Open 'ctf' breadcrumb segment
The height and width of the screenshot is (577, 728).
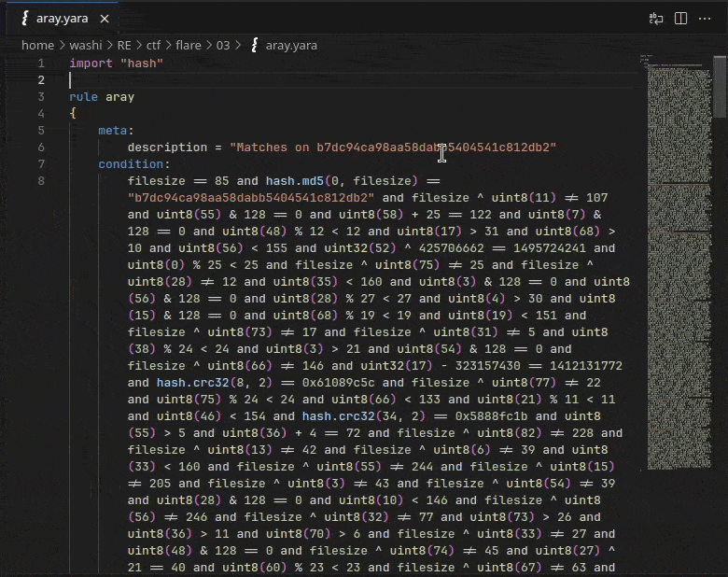pos(153,45)
